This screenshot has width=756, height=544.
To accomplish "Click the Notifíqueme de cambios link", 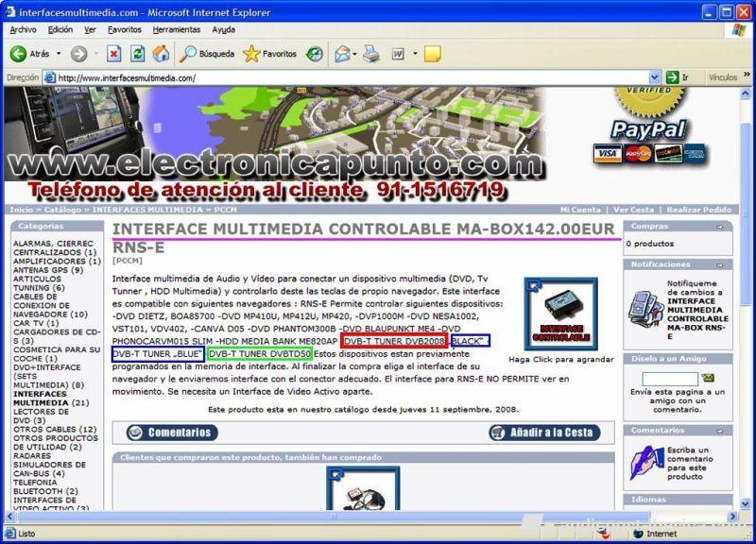I will 697,310.
